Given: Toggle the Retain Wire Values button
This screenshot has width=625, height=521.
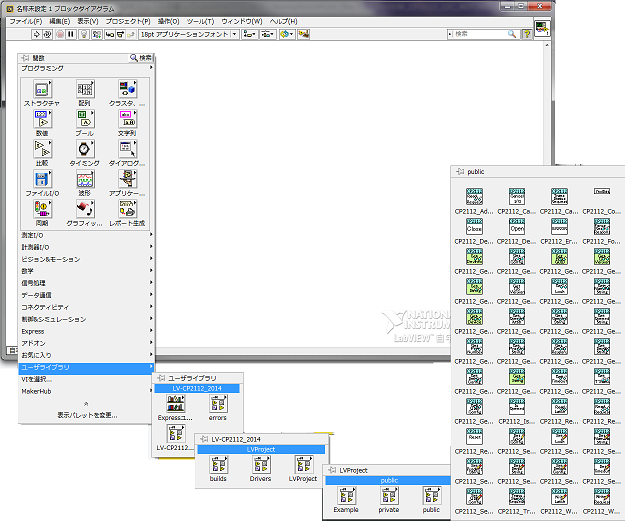Looking at the screenshot, I should pos(96,34).
